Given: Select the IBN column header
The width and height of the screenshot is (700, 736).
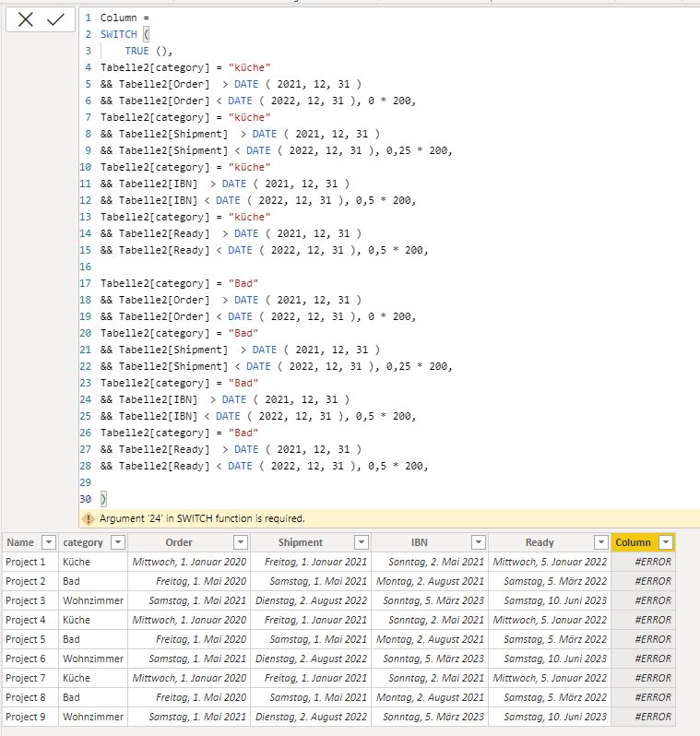Looking at the screenshot, I should click(x=420, y=542).
